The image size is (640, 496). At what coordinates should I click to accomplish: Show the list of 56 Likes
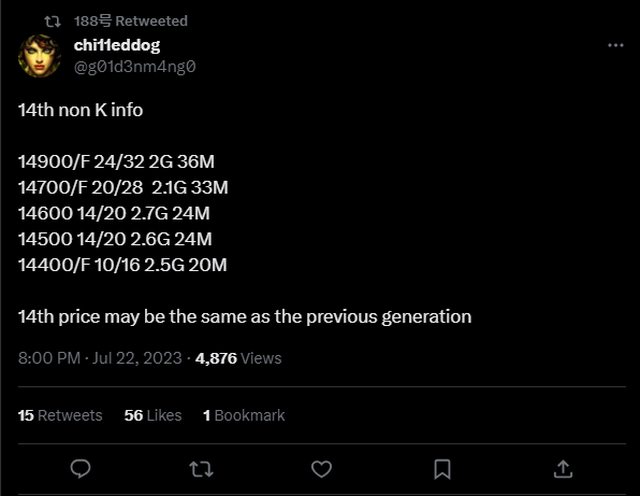tap(152, 415)
